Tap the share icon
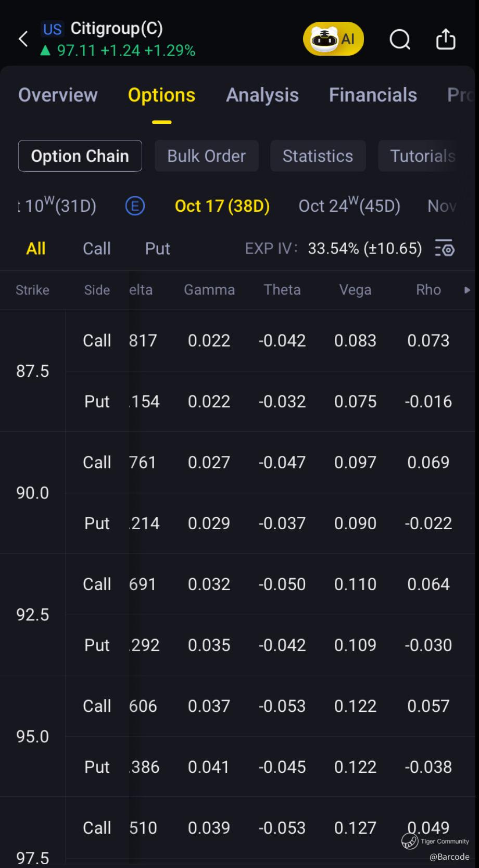Screen dimensions: 479x868 (x=446, y=39)
